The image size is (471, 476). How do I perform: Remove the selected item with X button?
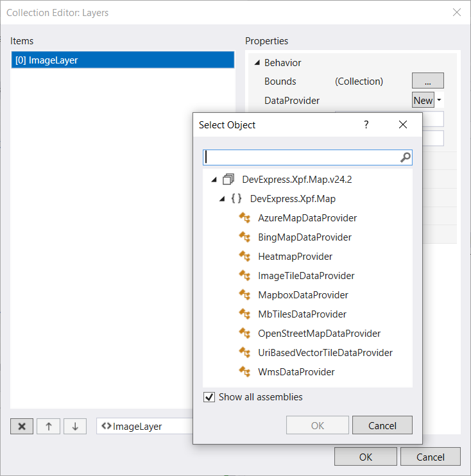(x=22, y=426)
